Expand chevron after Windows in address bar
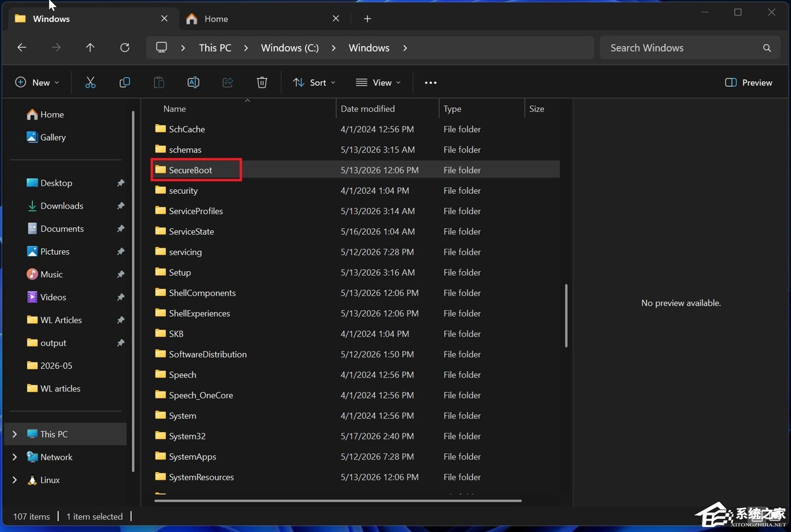This screenshot has width=791, height=532. [405, 48]
